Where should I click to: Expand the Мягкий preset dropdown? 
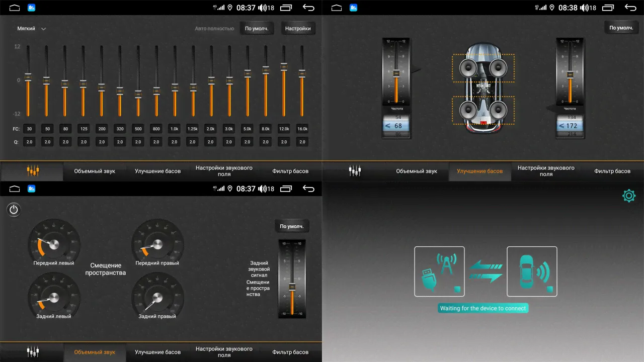[x=32, y=29]
